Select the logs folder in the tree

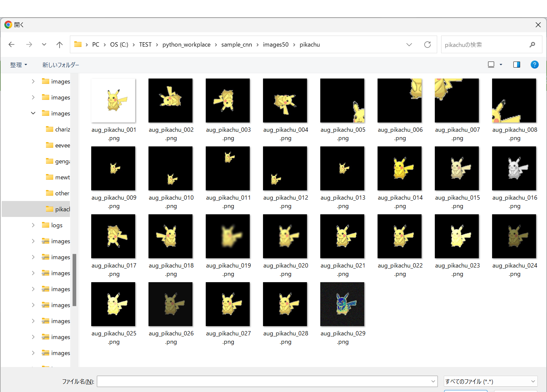[52, 225]
